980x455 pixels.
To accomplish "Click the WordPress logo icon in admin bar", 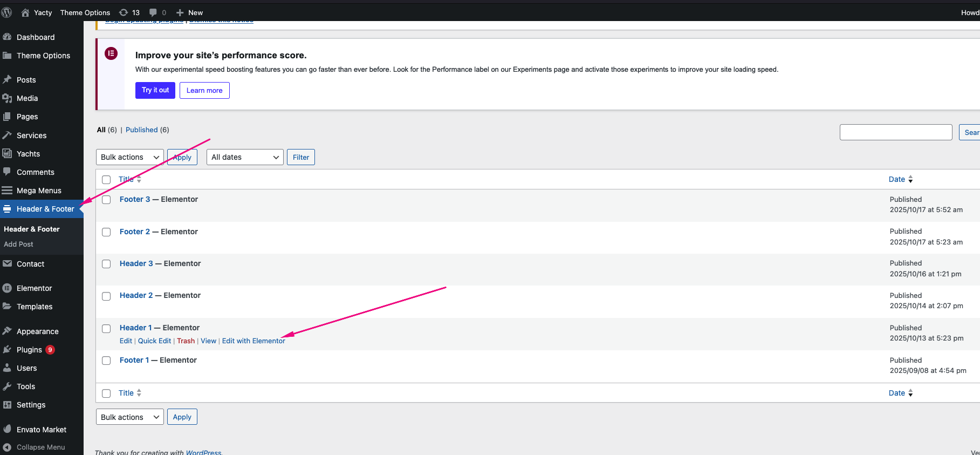I will (x=7, y=12).
